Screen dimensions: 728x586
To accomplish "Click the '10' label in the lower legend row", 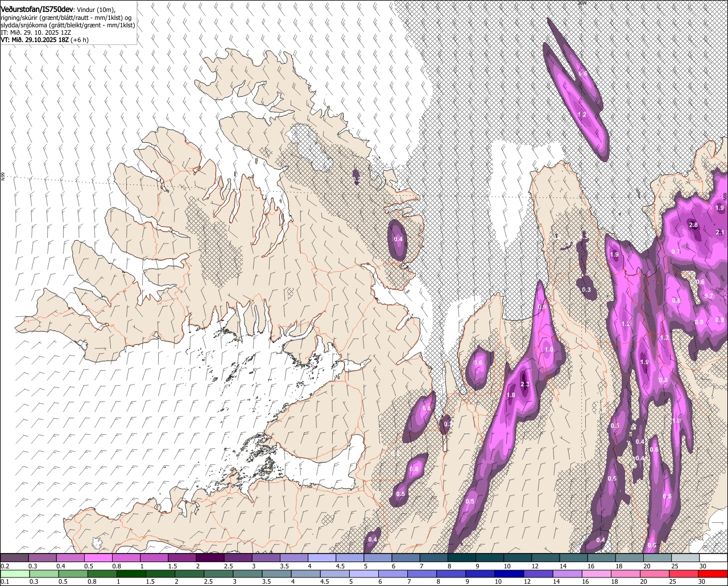I will (498, 581).
